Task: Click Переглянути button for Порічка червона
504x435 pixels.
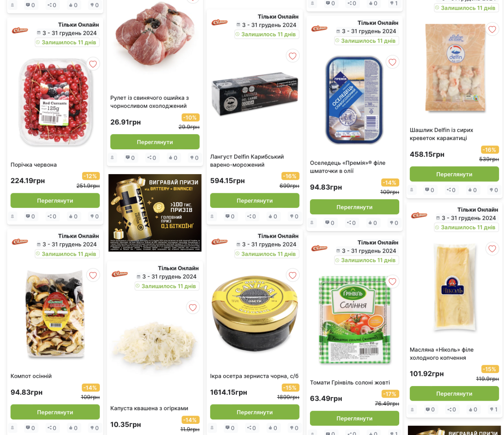Action: 55,200
